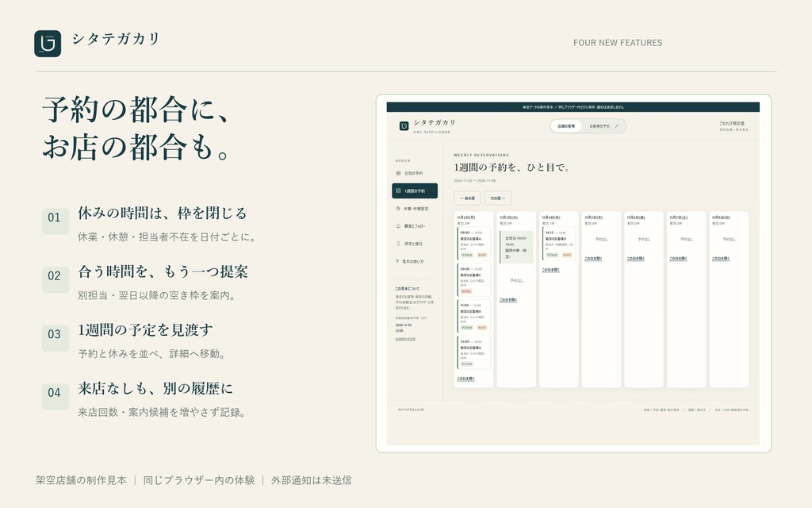
Task: Click the date range 2026-11-02 〜 2026-11-08
Action: point(475,181)
